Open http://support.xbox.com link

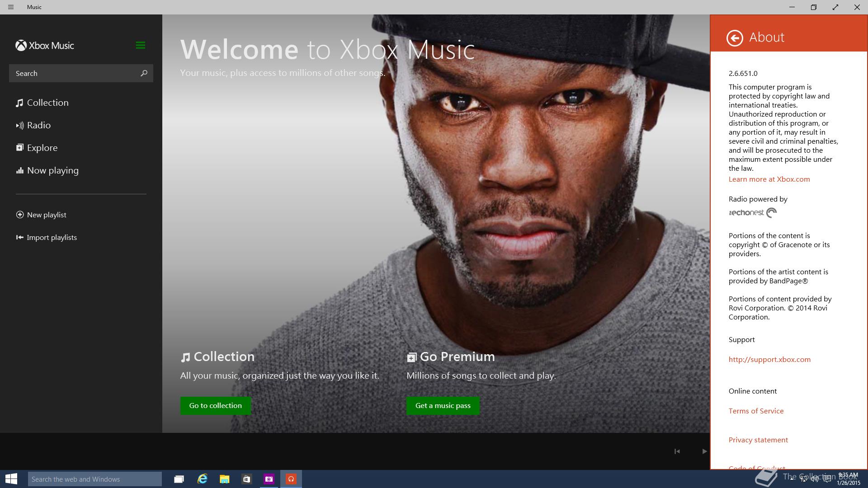tap(769, 359)
